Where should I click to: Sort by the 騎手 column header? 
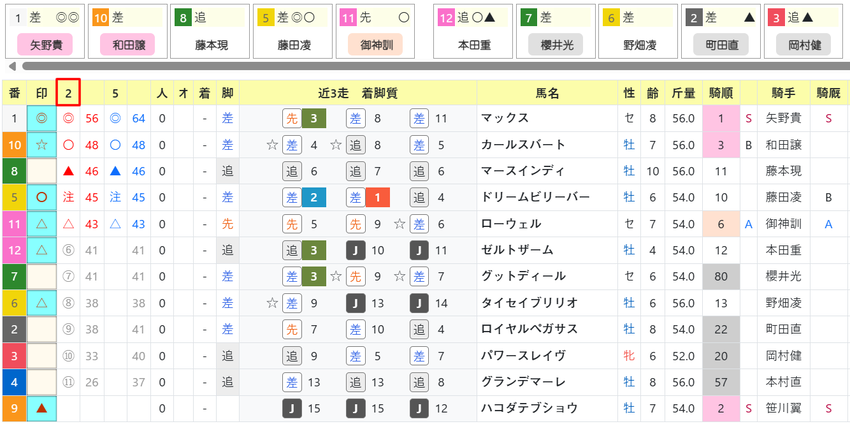coord(783,93)
